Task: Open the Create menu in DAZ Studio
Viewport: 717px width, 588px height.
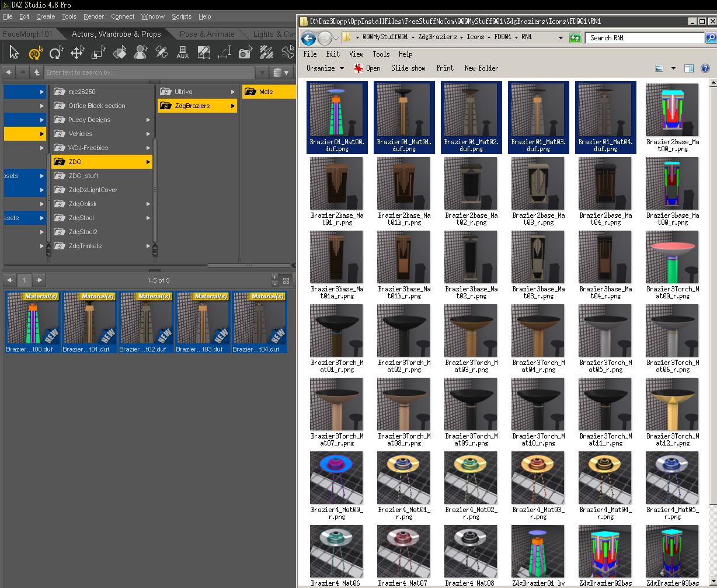Action: point(46,16)
